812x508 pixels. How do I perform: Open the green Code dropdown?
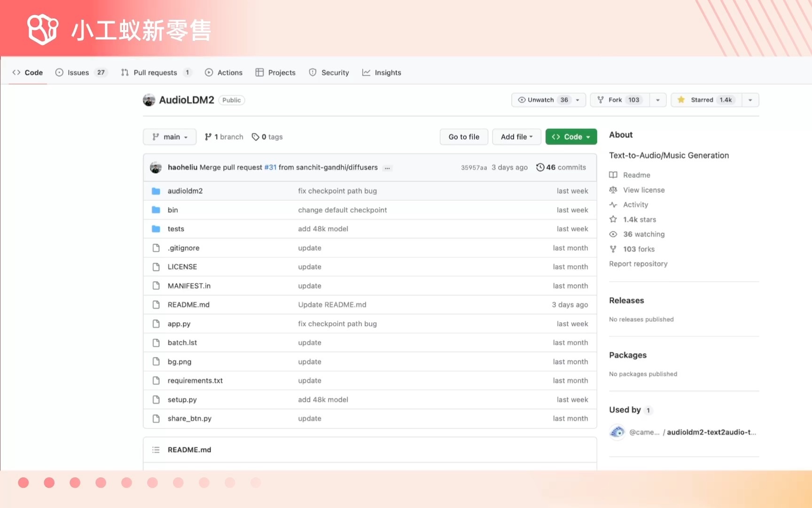[571, 137]
